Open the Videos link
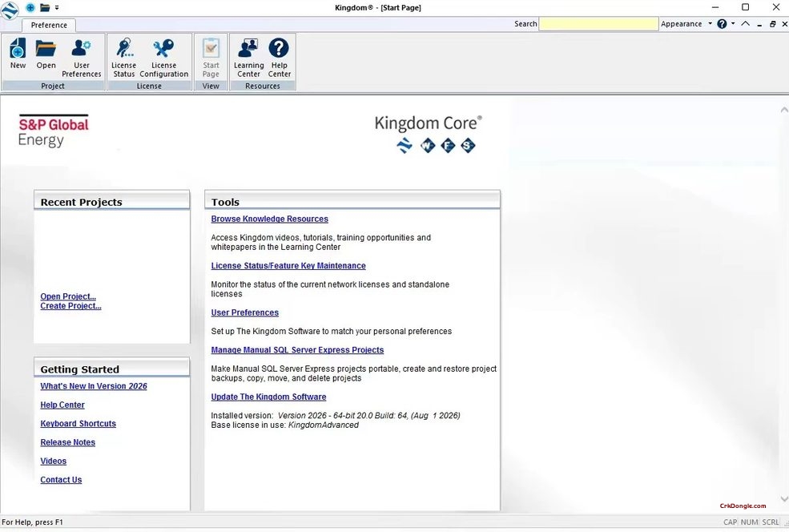The height and width of the screenshot is (532, 789). tap(54, 461)
